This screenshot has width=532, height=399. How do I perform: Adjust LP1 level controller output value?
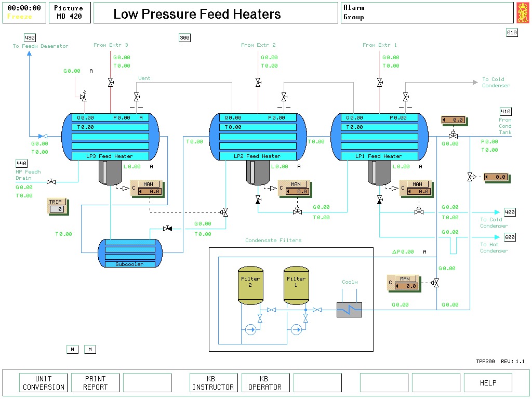click(x=419, y=192)
